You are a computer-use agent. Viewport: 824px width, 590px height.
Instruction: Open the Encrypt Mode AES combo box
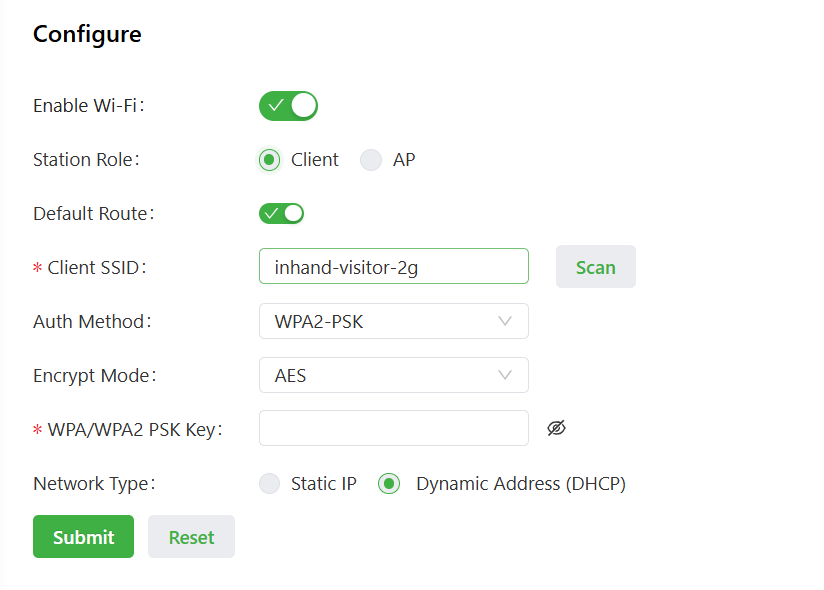click(x=393, y=376)
